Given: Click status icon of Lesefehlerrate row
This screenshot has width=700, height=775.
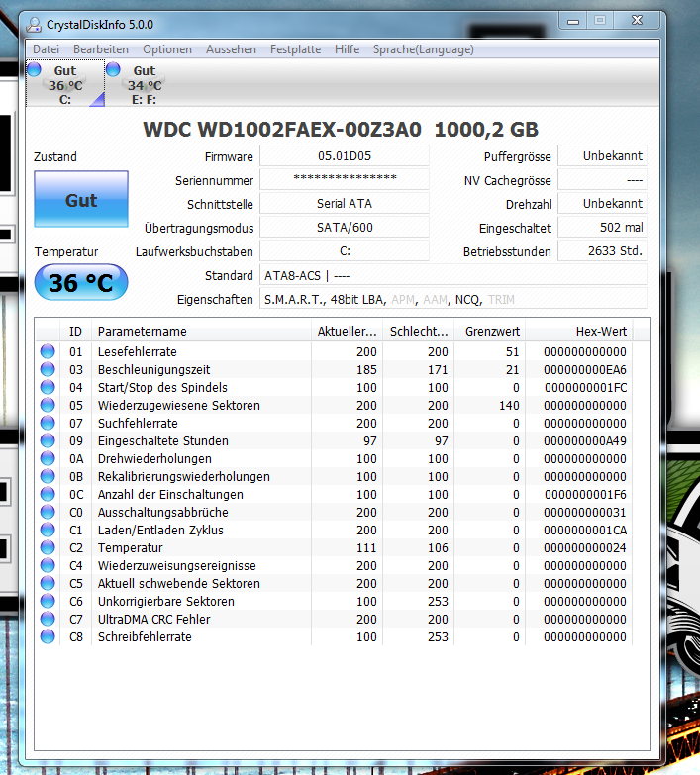Looking at the screenshot, I should pos(48,351).
